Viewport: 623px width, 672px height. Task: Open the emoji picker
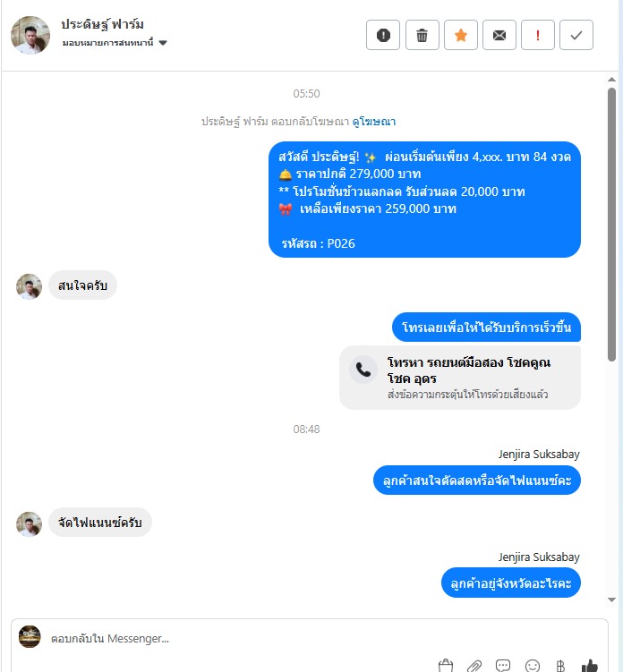(x=532, y=666)
